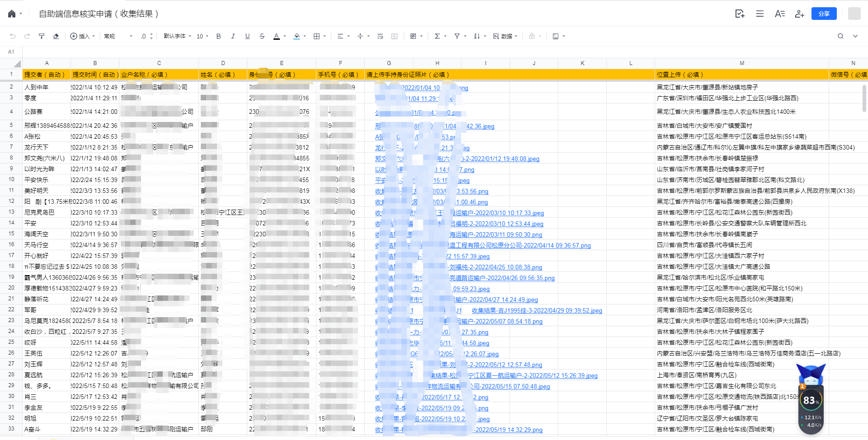This screenshot has height=440, width=868.
Task: Click the search magnifier icon
Action: click(x=840, y=36)
